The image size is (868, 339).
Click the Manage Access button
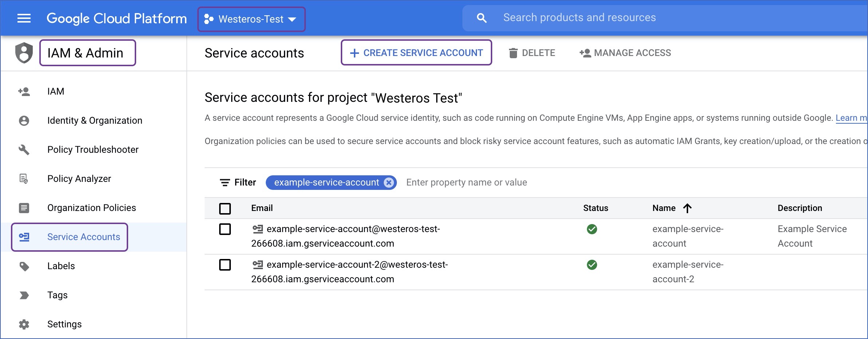click(625, 53)
